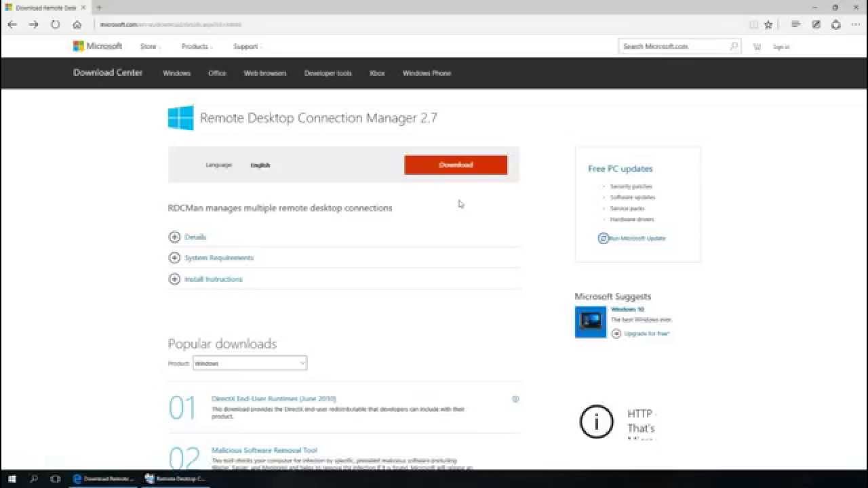Screen dimensions: 868x488
Task: Open taskbar search magnifier
Action: point(34,479)
